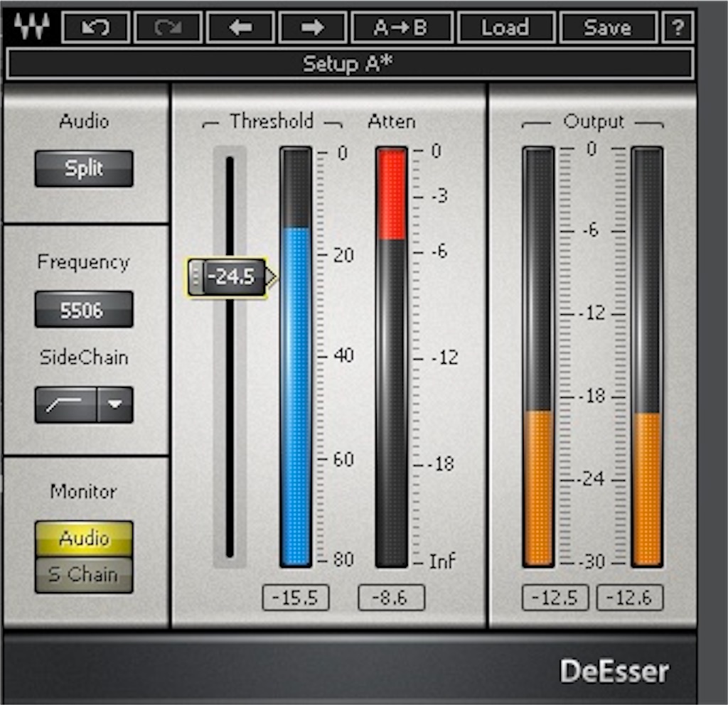Go to the next preset arrow
Screen dimensions: 728x705
click(313, 28)
